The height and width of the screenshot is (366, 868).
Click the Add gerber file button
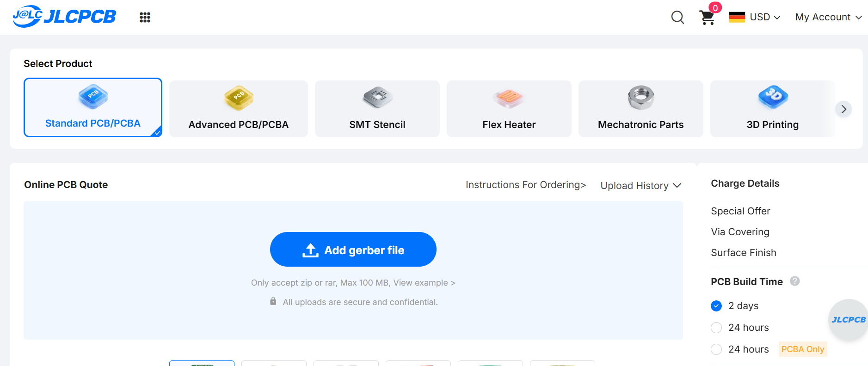coord(353,250)
